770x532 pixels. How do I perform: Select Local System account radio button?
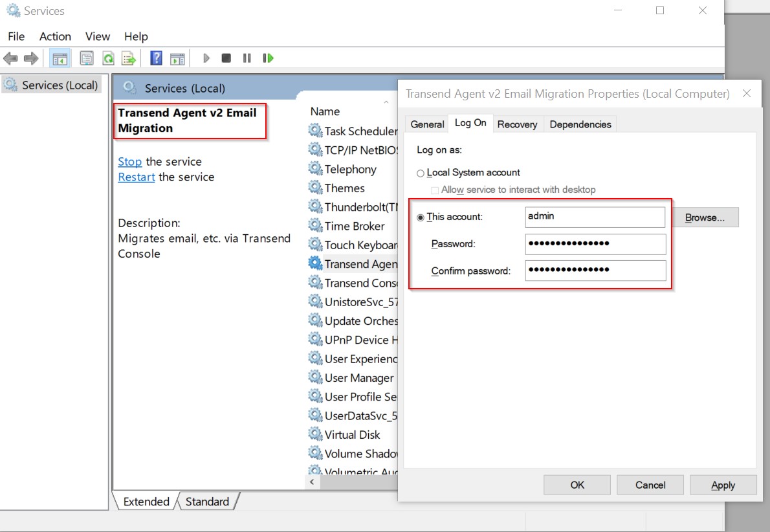pyautogui.click(x=421, y=173)
